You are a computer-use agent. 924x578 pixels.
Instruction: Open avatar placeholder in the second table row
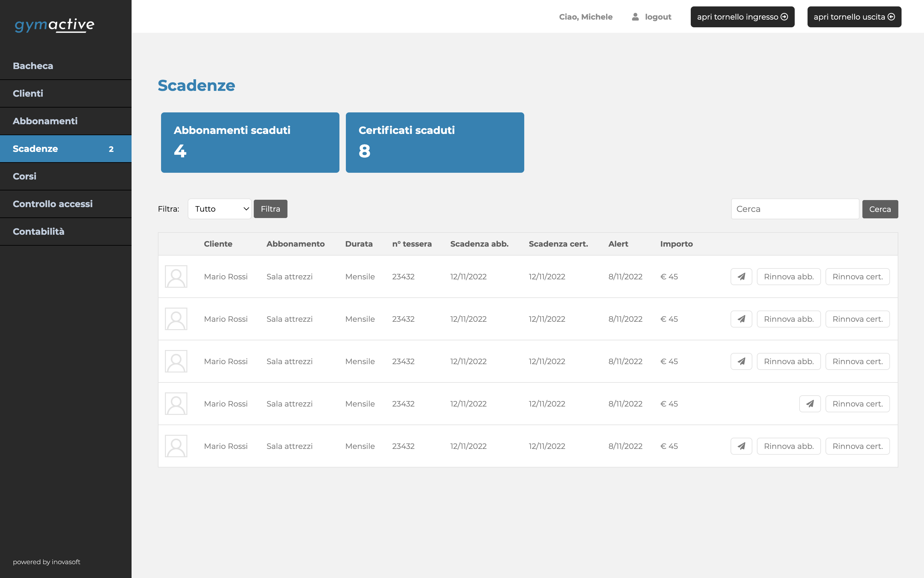pos(176,319)
